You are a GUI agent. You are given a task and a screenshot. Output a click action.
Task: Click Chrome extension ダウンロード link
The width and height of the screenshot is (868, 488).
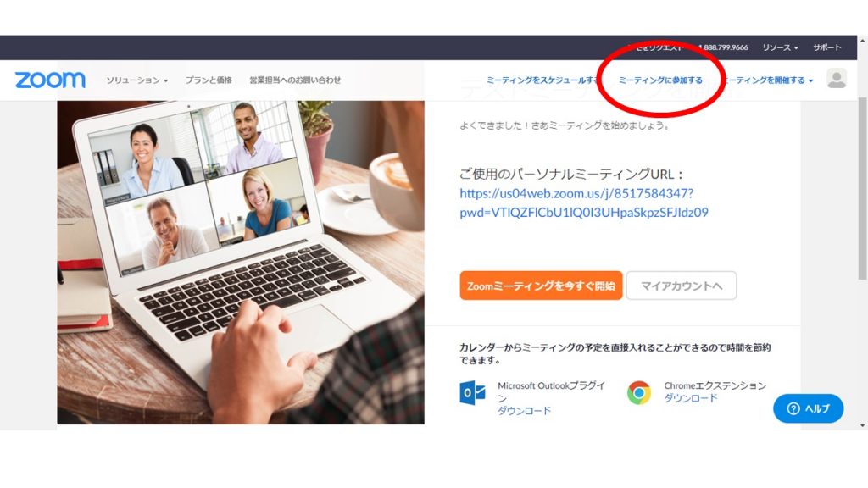click(x=690, y=398)
